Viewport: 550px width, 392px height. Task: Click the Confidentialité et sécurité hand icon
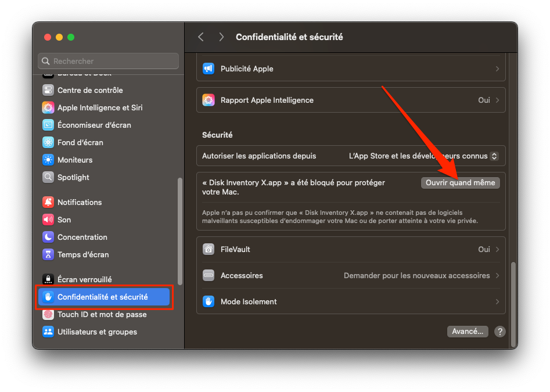tap(48, 297)
